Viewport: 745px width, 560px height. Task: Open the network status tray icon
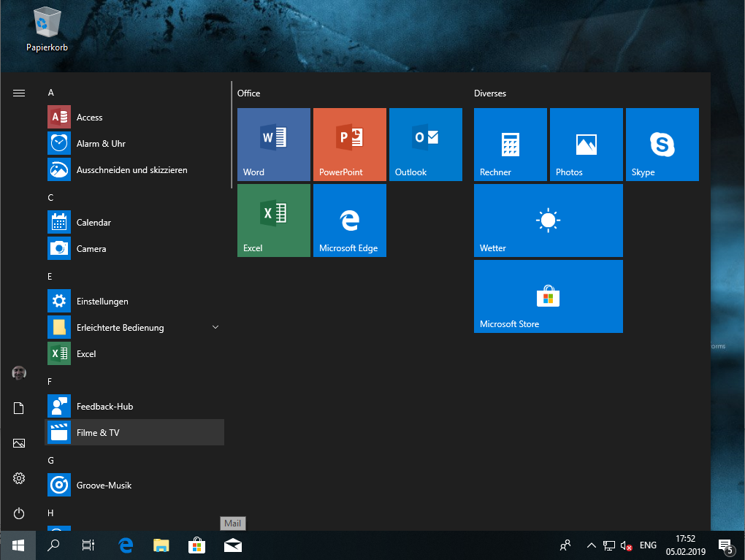coord(608,545)
